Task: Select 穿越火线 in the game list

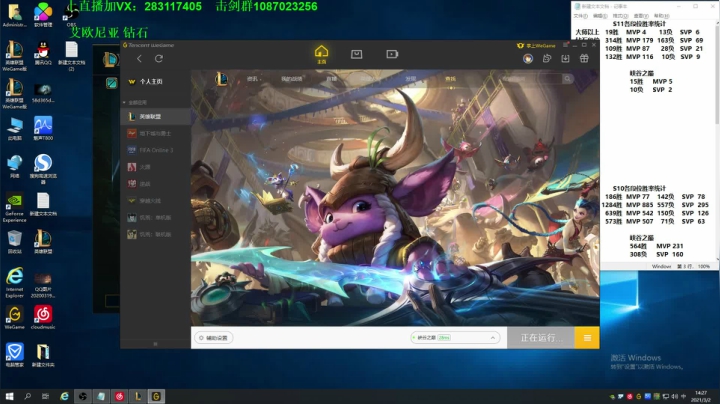Action: [x=155, y=201]
